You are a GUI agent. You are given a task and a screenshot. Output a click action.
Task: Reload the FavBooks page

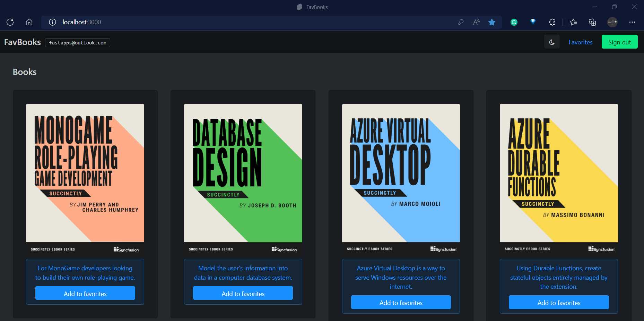pos(10,22)
